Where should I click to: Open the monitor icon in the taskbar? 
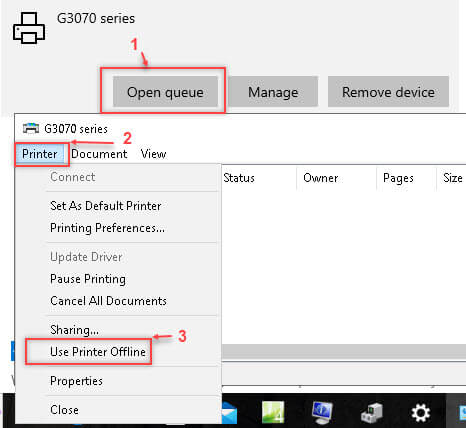322,413
